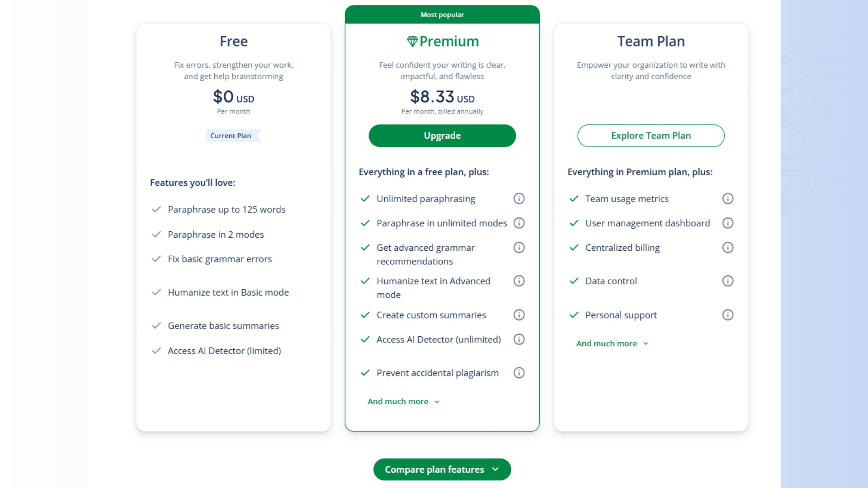Click the info icon next to Unlimited paraphrasing
The height and width of the screenshot is (488, 868).
pos(519,198)
